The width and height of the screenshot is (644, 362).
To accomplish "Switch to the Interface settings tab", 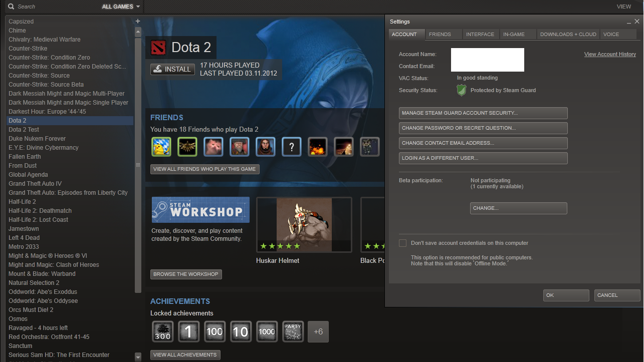I will pos(480,34).
